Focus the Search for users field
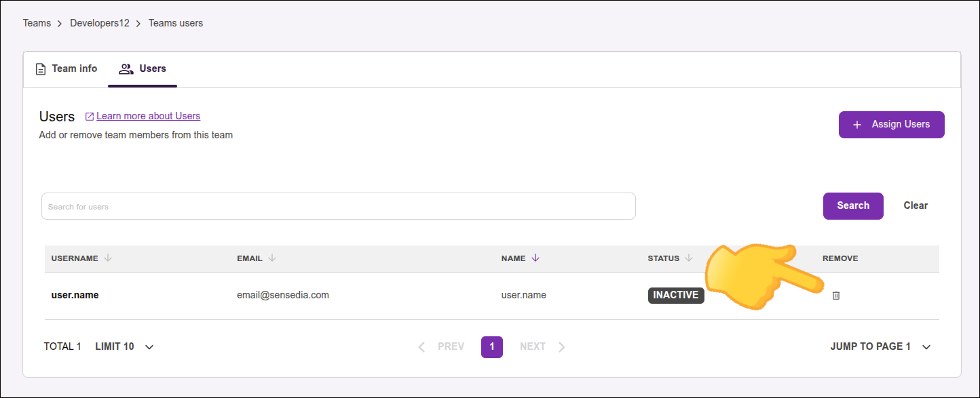980x398 pixels. coord(338,207)
